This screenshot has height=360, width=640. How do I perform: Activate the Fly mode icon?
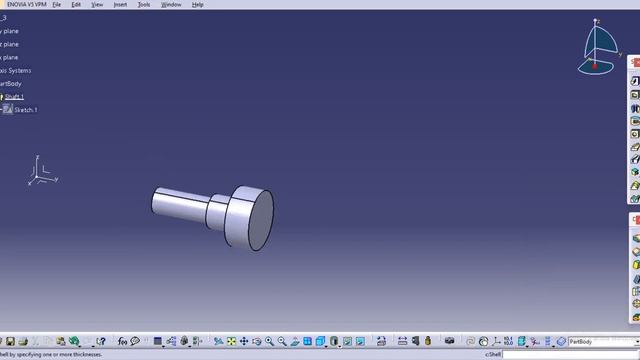tap(218, 341)
